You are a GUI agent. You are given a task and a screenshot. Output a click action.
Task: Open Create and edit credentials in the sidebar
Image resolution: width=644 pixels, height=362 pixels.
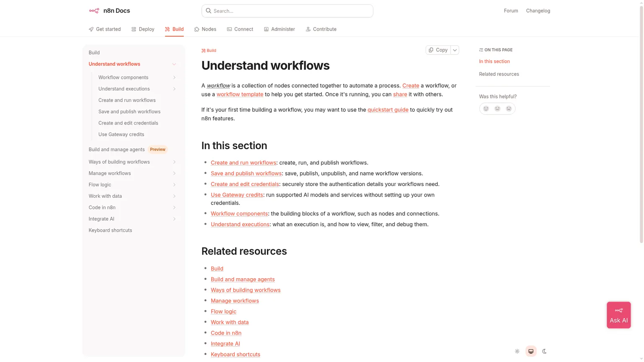[x=128, y=123]
